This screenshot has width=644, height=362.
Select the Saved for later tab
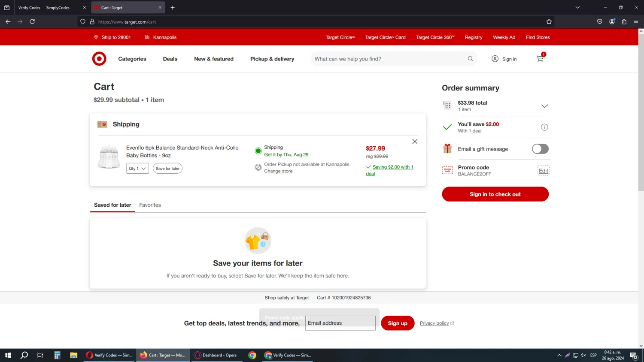[x=112, y=205]
